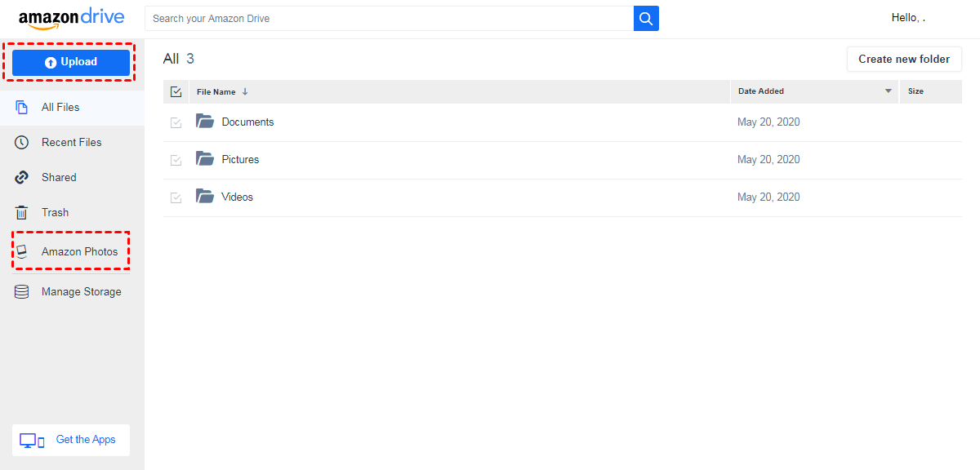Sort by File Name column arrow

[x=245, y=92]
